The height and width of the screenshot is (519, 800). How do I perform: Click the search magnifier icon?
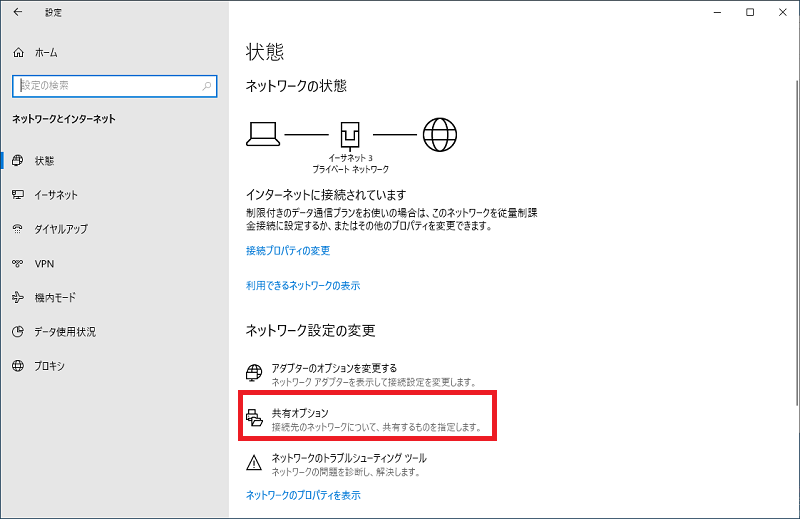point(207,86)
